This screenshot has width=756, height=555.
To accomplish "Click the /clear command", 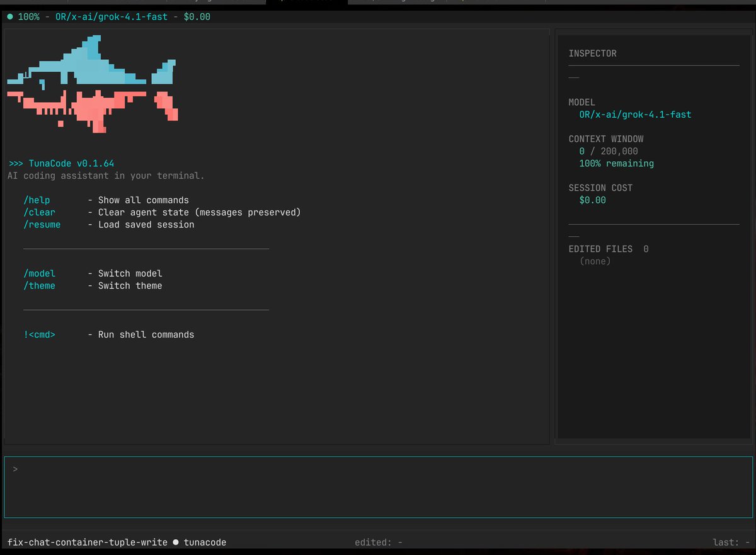I will [x=39, y=212].
